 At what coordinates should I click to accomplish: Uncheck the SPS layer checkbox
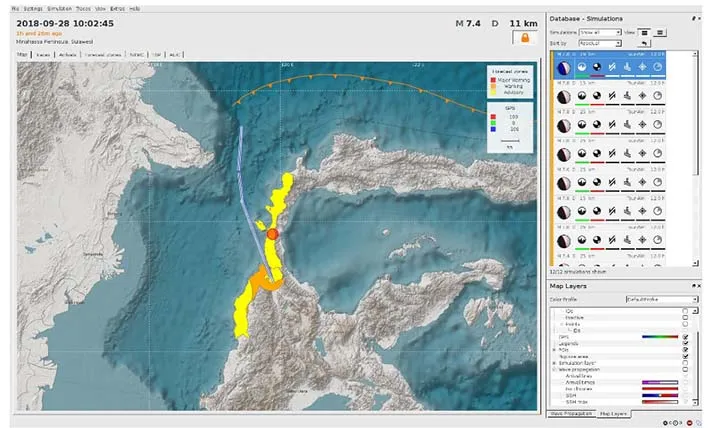(685, 337)
